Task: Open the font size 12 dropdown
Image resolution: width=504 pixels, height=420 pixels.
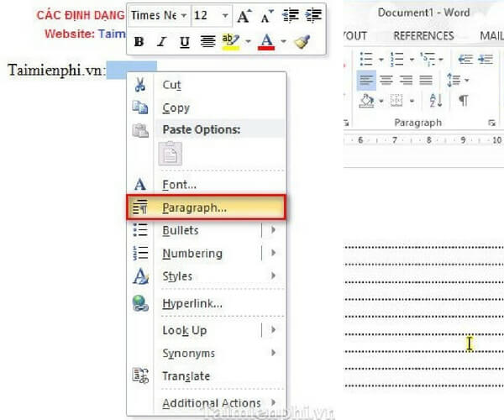Action: tap(224, 16)
